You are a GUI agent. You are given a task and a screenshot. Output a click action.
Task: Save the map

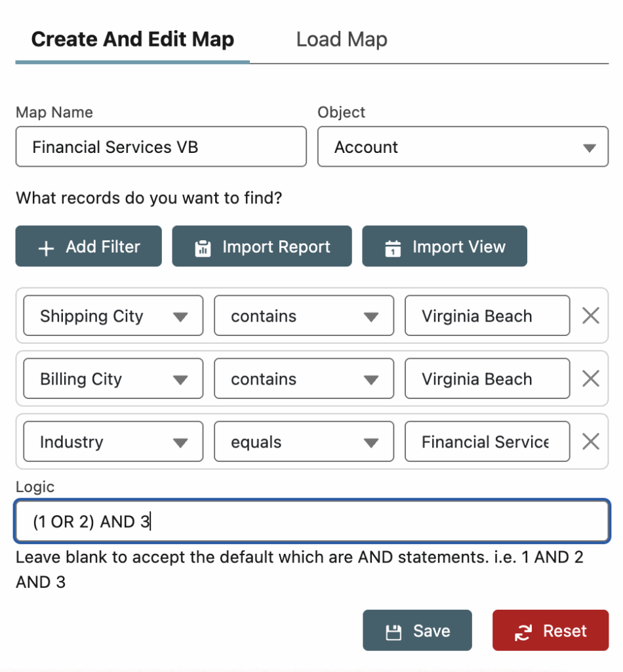(417, 631)
